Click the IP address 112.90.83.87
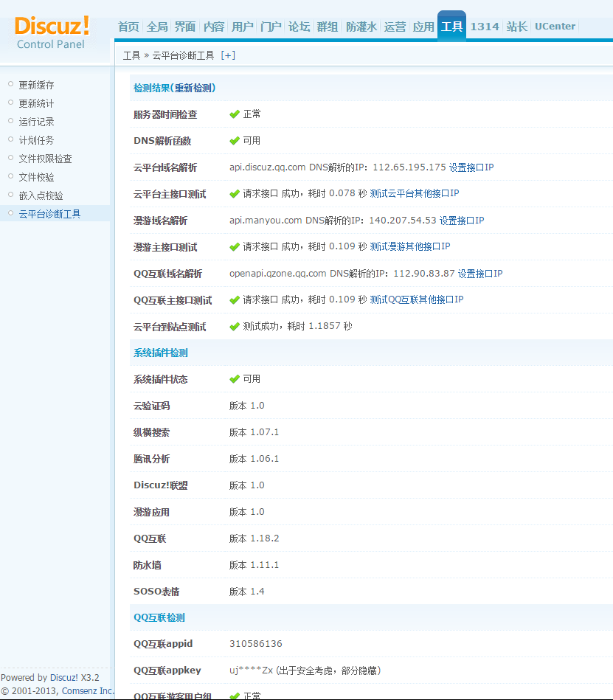 tap(424, 274)
